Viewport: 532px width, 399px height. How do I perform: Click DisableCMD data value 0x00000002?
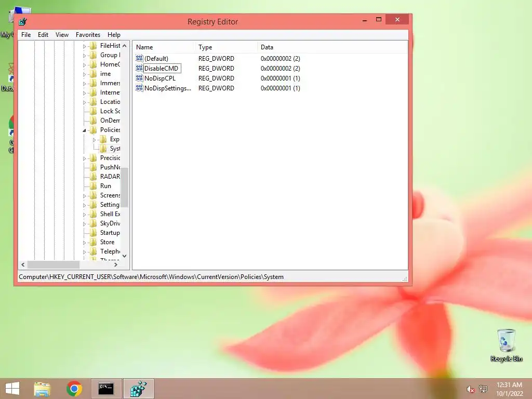point(280,69)
